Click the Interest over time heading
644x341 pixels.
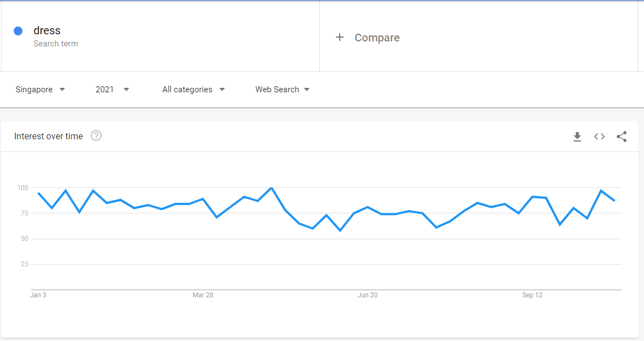point(49,137)
